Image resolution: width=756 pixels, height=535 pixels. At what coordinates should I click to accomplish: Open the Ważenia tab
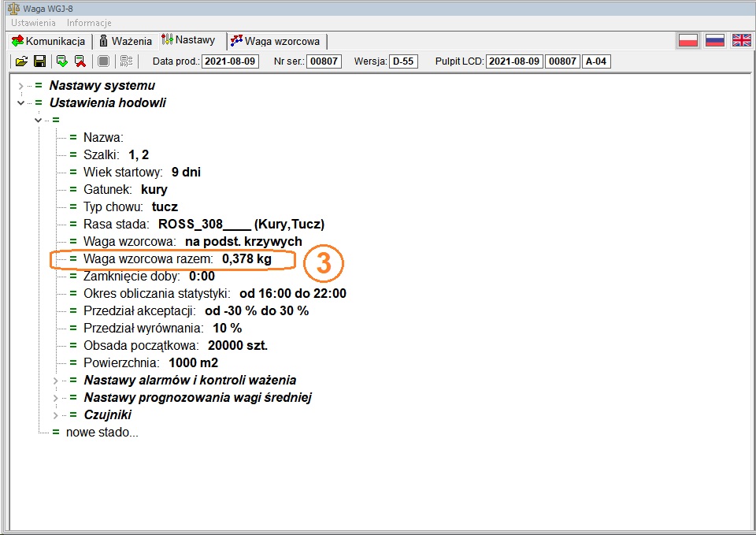pyautogui.click(x=125, y=41)
